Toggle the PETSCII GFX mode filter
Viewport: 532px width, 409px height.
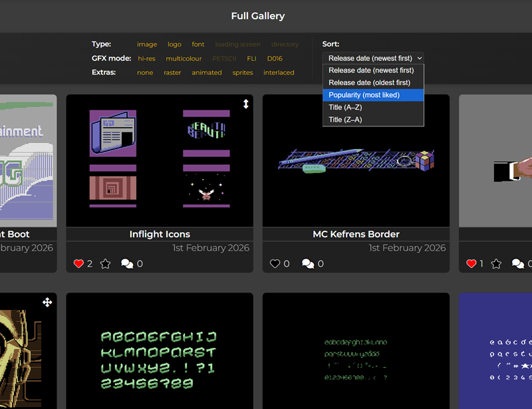pyautogui.click(x=224, y=59)
